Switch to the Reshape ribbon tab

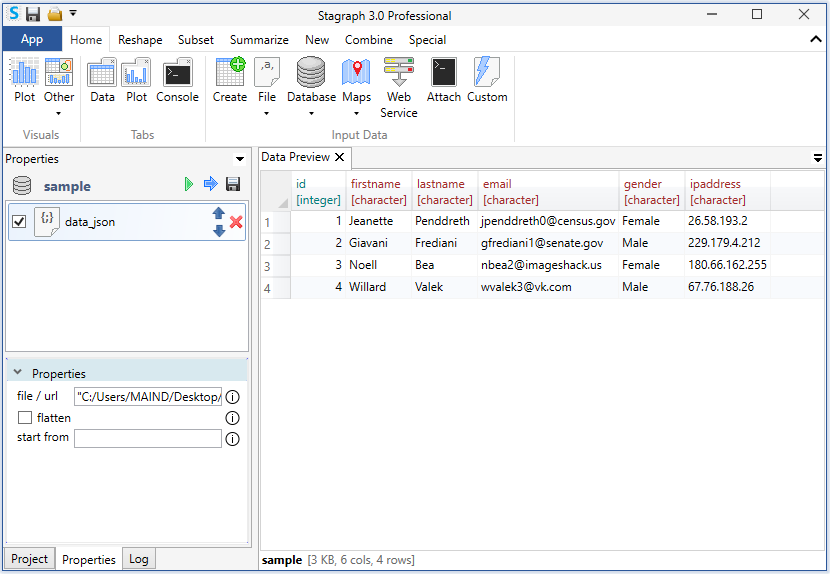140,40
